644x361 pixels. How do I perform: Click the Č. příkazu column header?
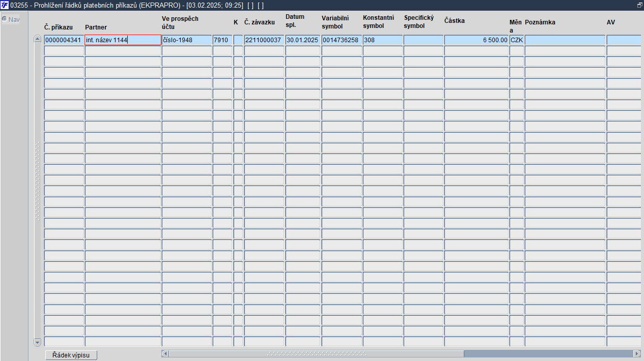click(59, 26)
